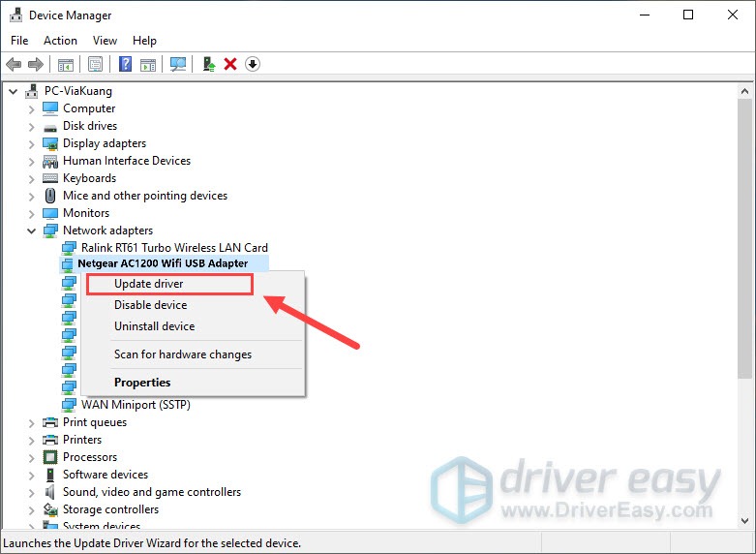Click the blue Help question mark icon
Viewport: 756px width, 554px height.
125,64
